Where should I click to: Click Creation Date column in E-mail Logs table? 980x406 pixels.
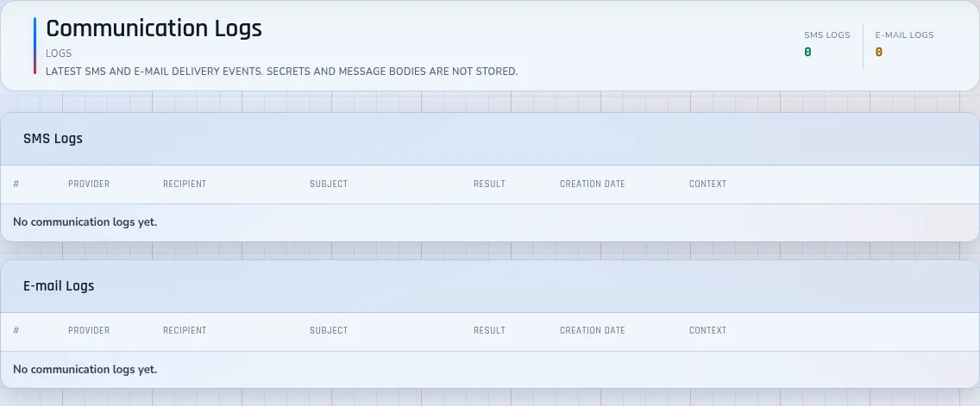click(x=593, y=330)
